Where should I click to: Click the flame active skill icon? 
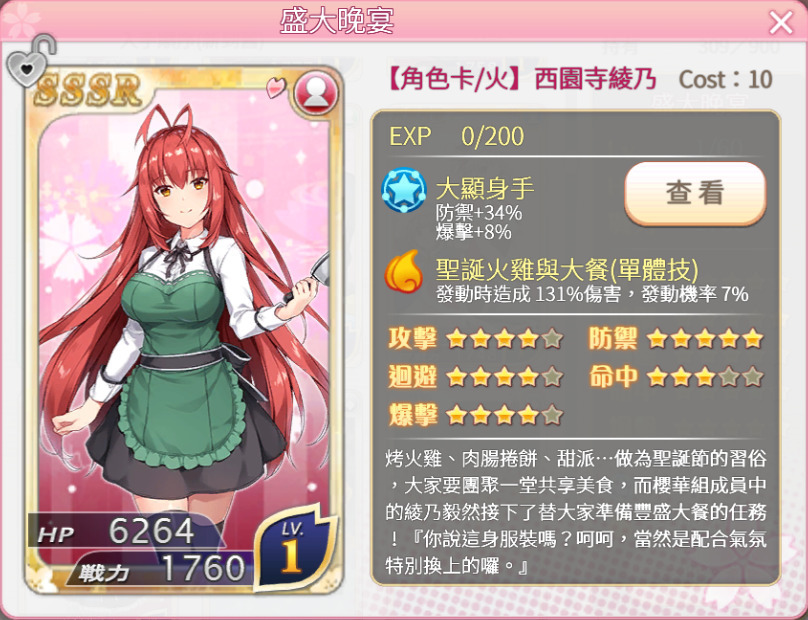pos(403,272)
